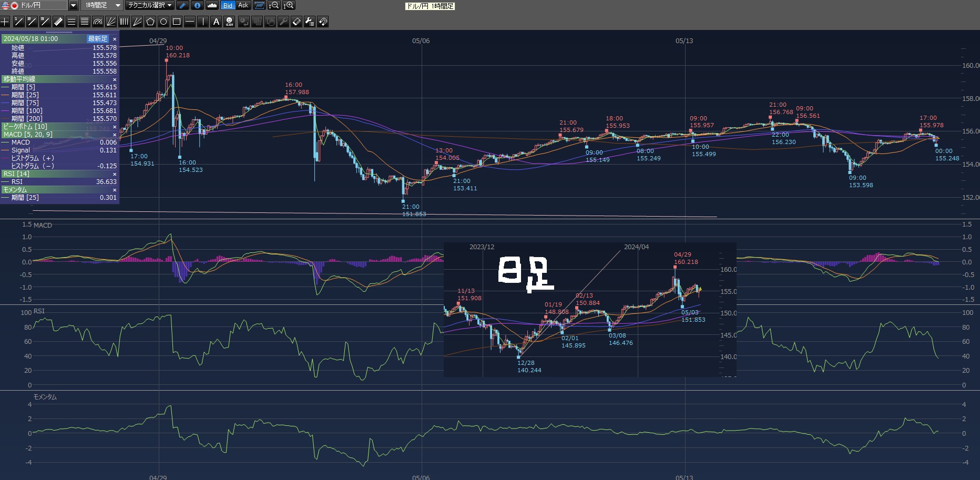980x480 pixels.
Task: Pick the horizontal line drawing tool
Action: click(x=190, y=22)
